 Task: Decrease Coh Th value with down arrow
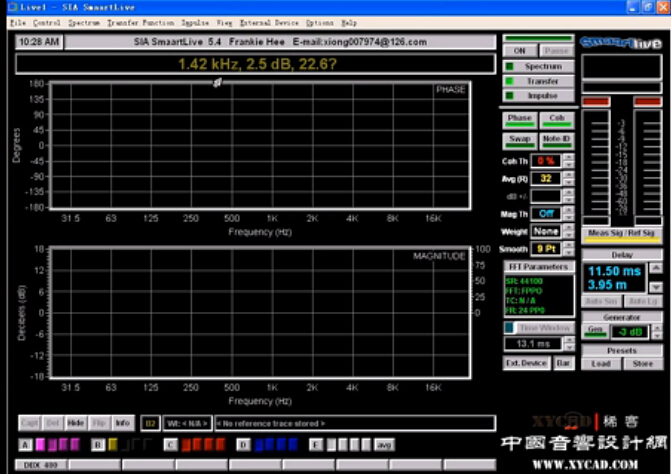[x=568, y=165]
